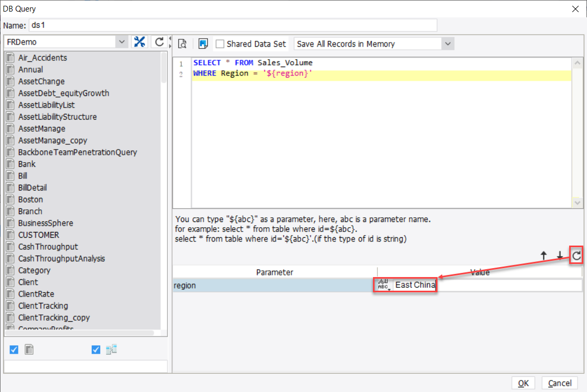
Task: Open the FRDemo database selection dropdown
Action: tap(122, 40)
